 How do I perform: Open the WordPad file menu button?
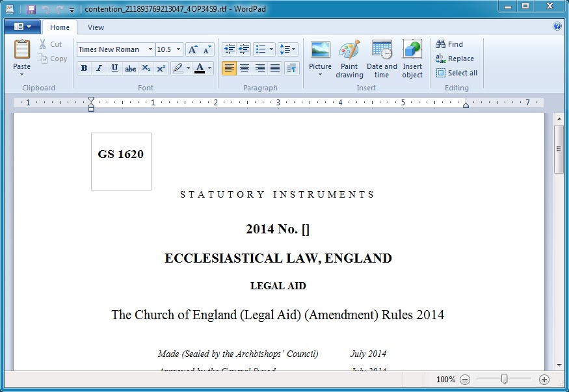23,27
